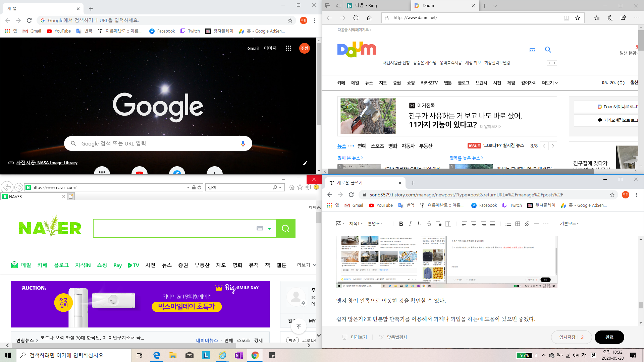Insert hyperlink using the link icon
This screenshot has width=644, height=362.
pos(527,224)
